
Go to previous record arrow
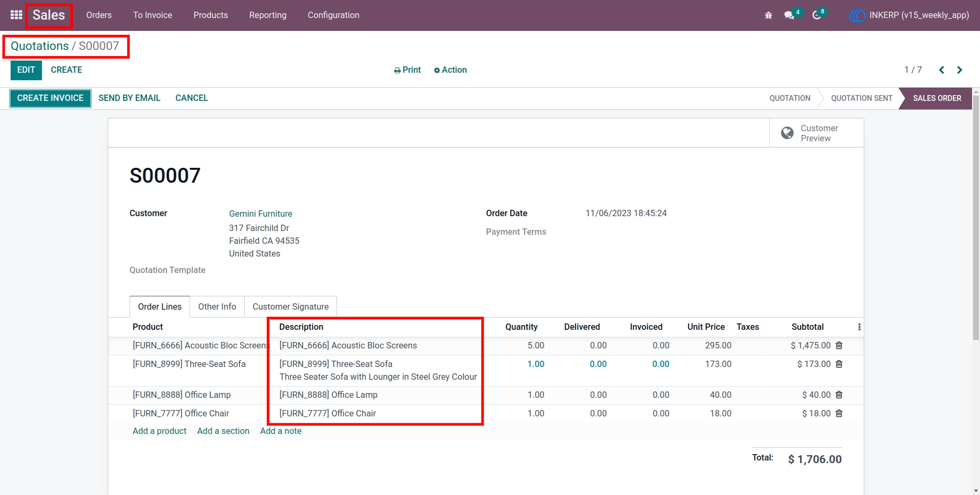click(941, 70)
